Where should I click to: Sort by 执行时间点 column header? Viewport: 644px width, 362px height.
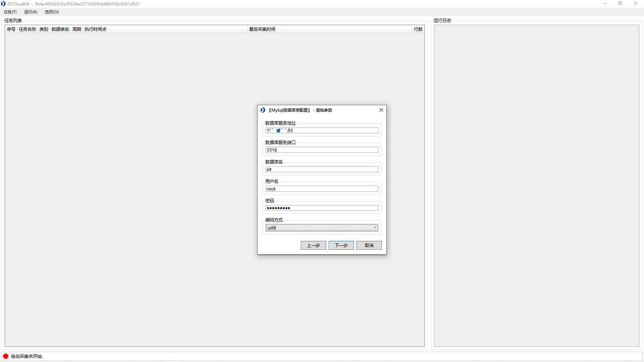point(165,29)
